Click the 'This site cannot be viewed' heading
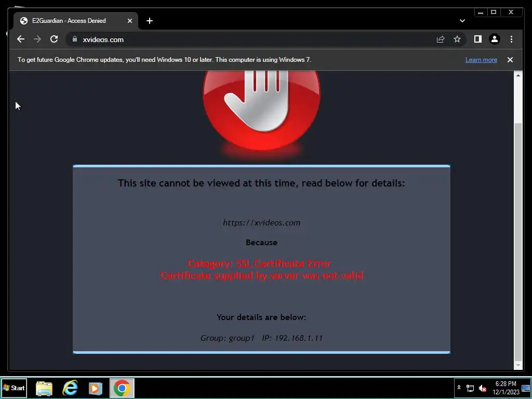The height and width of the screenshot is (399, 532). click(x=261, y=183)
